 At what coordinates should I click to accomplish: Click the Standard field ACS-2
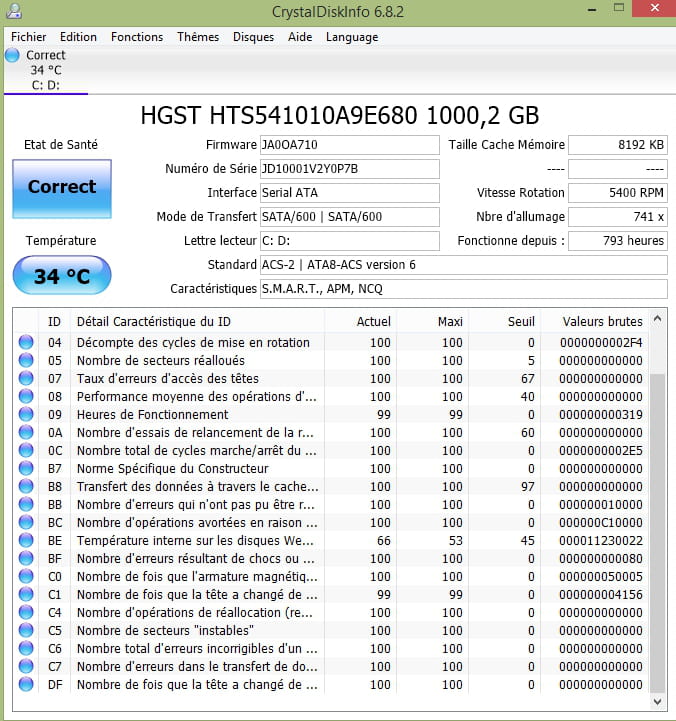pos(464,265)
